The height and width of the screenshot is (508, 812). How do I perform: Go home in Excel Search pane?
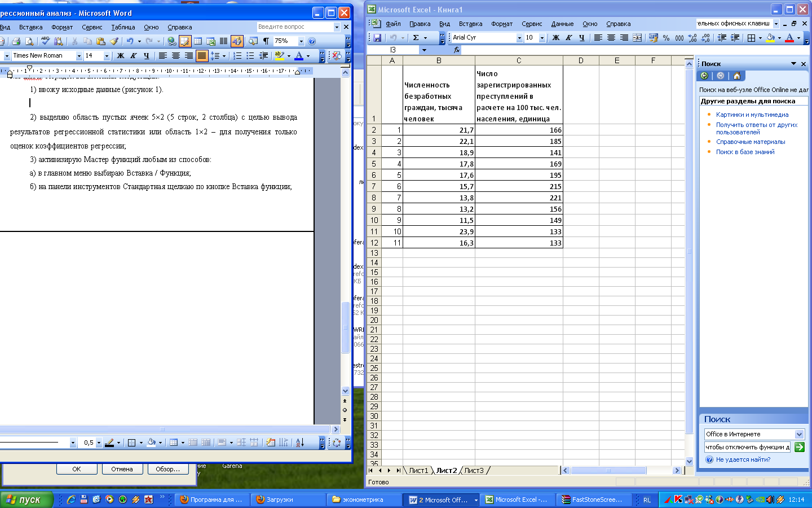pyautogui.click(x=736, y=76)
